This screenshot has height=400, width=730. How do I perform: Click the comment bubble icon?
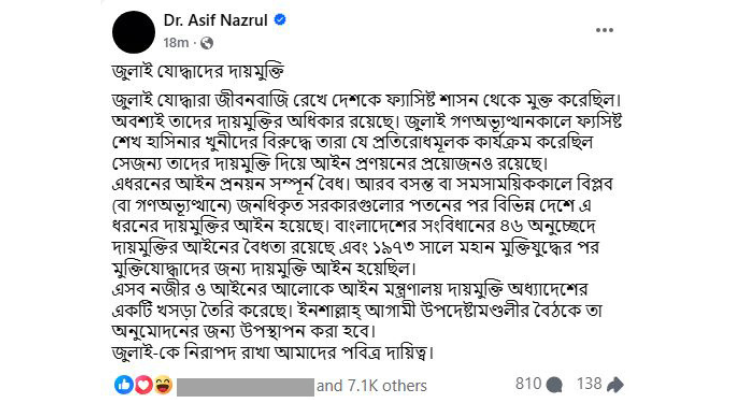(x=555, y=384)
